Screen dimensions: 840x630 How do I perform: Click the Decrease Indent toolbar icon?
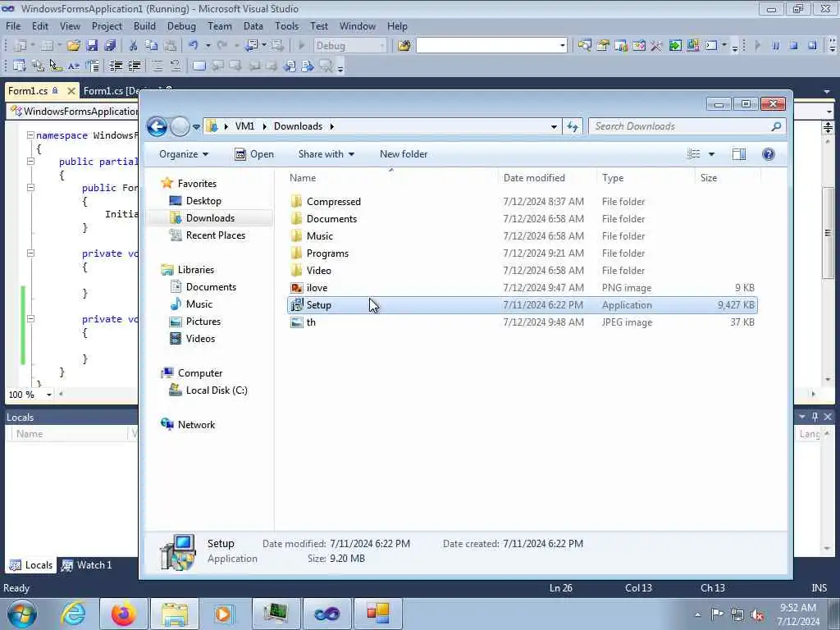click(x=116, y=66)
